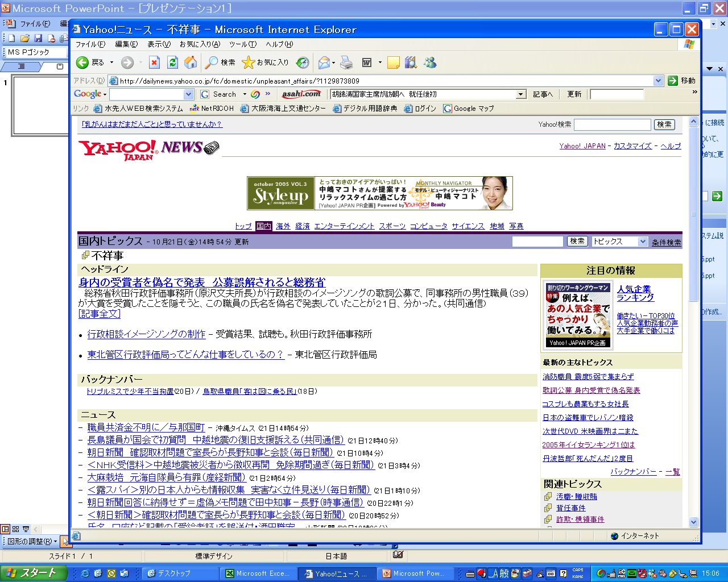Open the Mail envelope icon
Viewport: 728px width, 582px height.
tap(324, 63)
